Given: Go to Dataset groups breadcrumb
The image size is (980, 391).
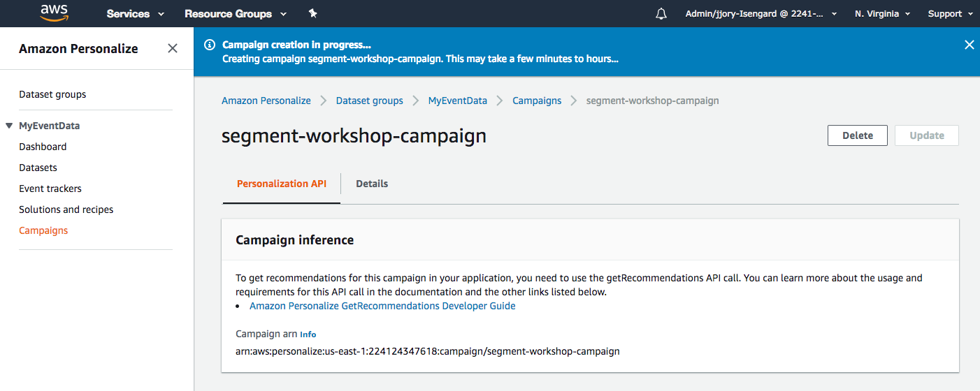Looking at the screenshot, I should click(369, 101).
